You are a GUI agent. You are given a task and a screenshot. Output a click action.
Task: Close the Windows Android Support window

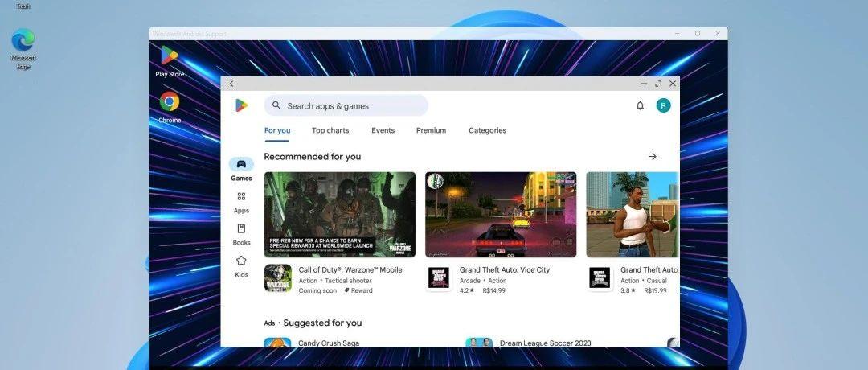pyautogui.click(x=718, y=34)
